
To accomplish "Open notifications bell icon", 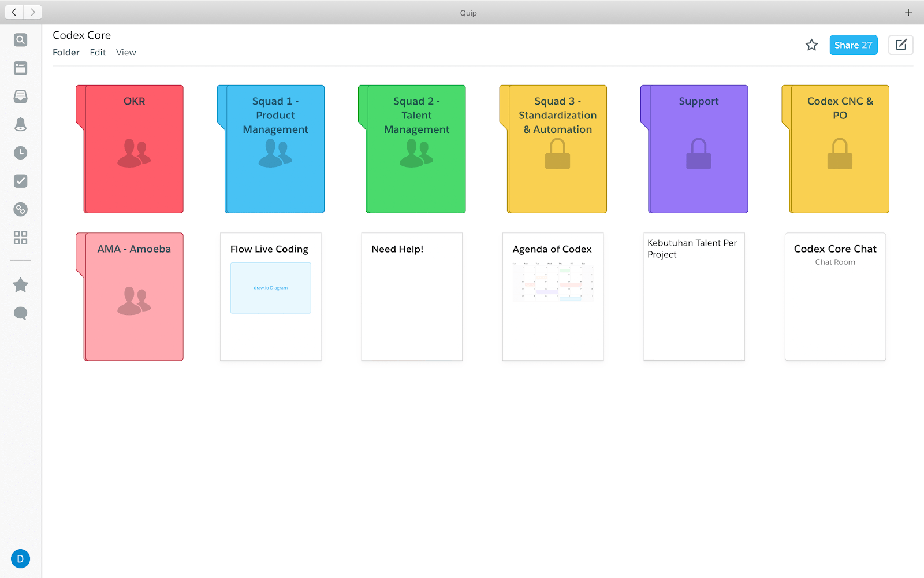I will point(20,124).
